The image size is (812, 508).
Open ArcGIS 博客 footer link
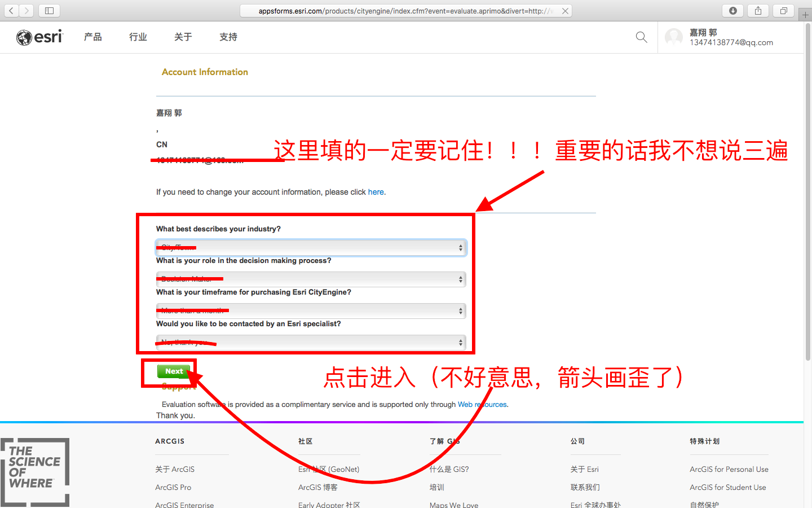point(318,487)
